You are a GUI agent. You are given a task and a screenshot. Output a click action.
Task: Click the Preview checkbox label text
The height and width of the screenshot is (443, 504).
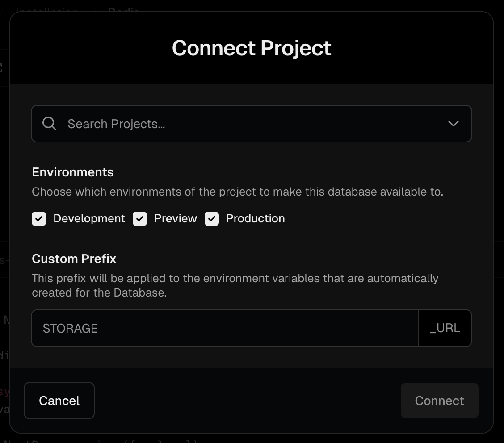[x=176, y=218]
